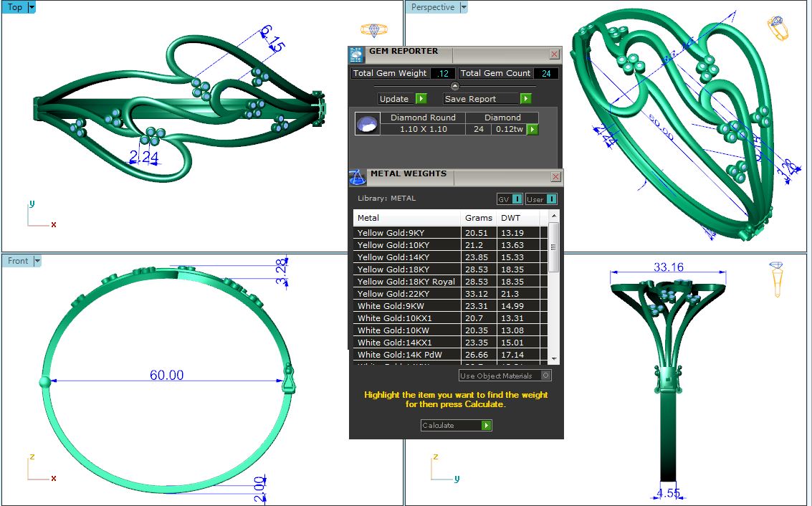Click the Metal Weights panel icon

[357, 177]
